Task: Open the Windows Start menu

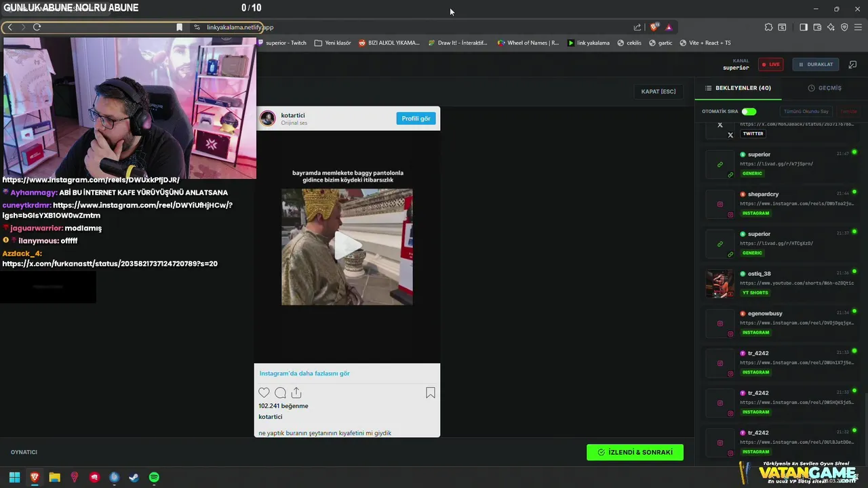Action: 14,477
